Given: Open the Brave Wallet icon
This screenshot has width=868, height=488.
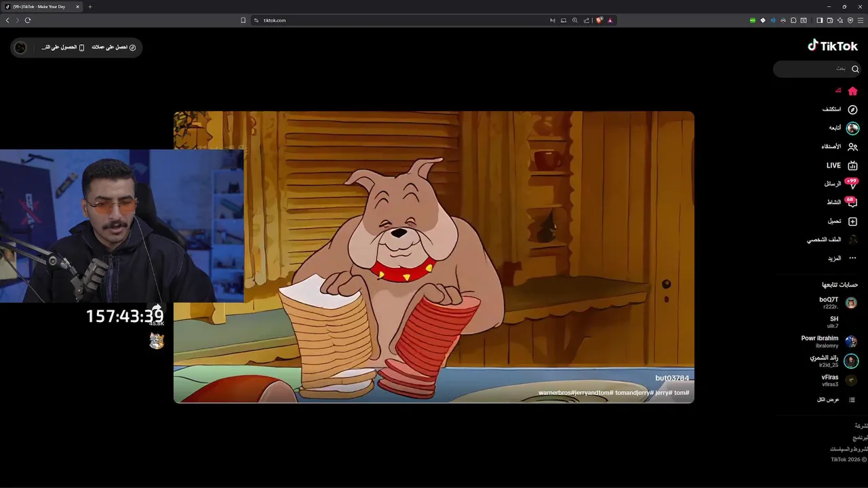Looking at the screenshot, I should pyautogui.click(x=829, y=20).
